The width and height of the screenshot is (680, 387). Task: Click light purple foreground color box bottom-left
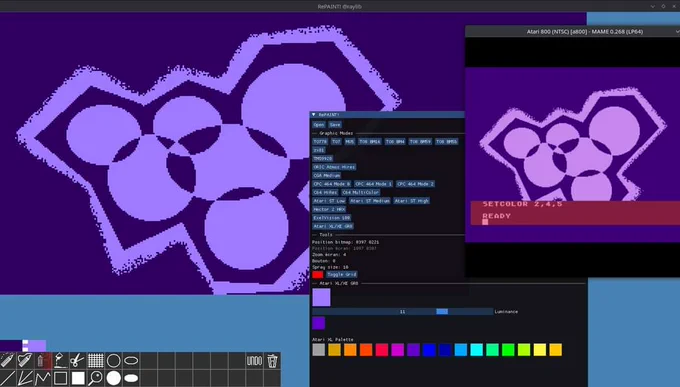pos(37,345)
